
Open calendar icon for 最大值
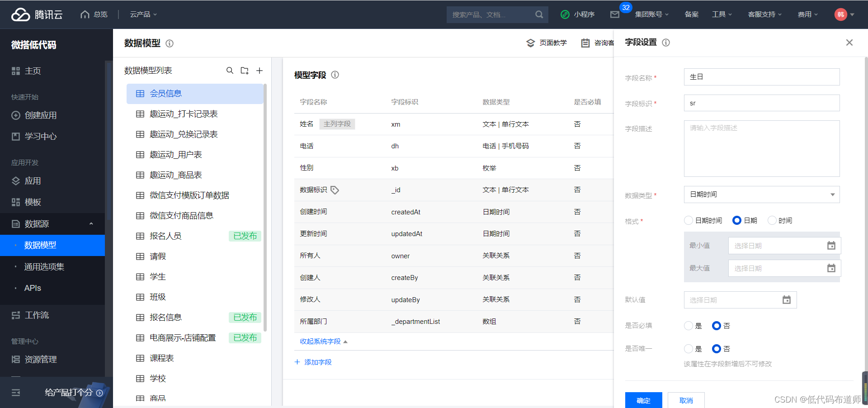pos(831,268)
